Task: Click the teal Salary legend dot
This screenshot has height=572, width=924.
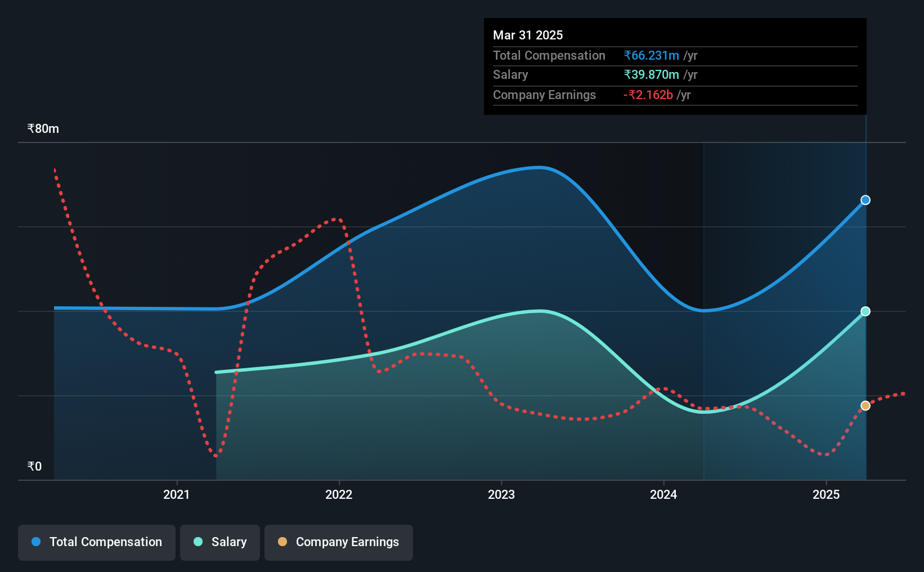Action: (x=198, y=542)
